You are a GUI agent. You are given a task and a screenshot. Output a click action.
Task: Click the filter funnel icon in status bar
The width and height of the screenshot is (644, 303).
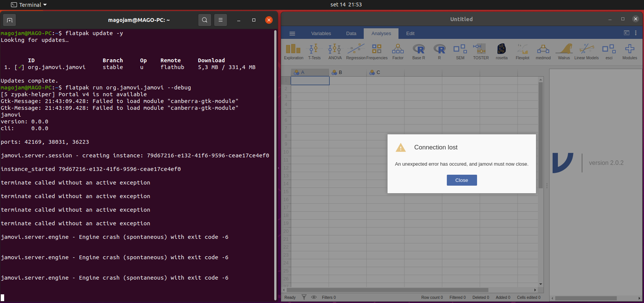click(x=304, y=297)
